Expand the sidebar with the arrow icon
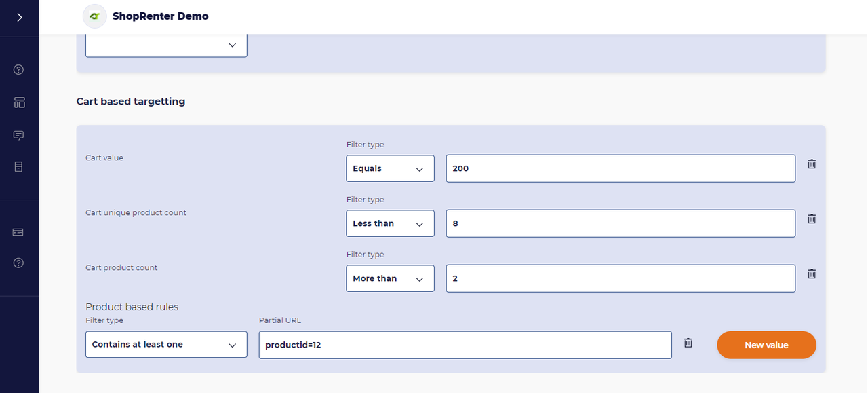 19,17
